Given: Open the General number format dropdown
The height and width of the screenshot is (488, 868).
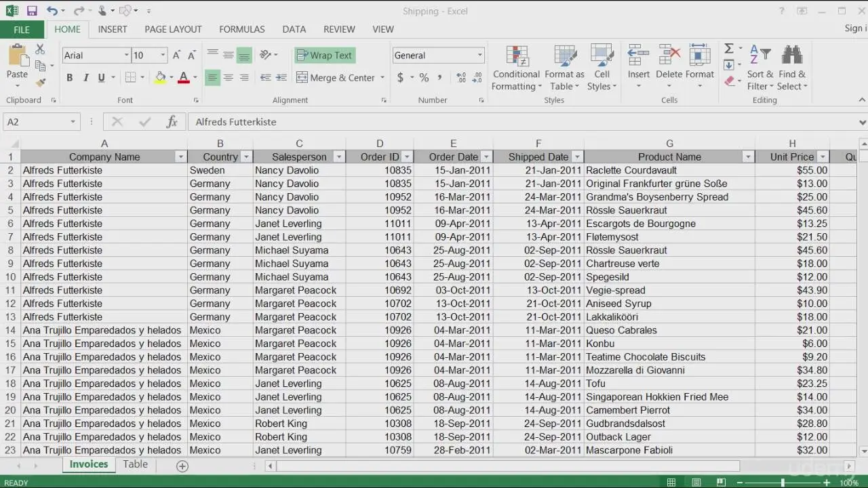Looking at the screenshot, I should coord(479,56).
